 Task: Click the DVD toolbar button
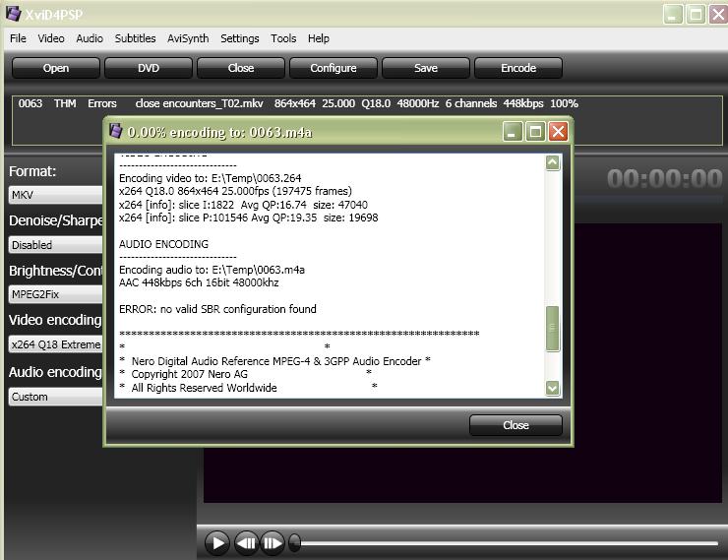click(149, 68)
